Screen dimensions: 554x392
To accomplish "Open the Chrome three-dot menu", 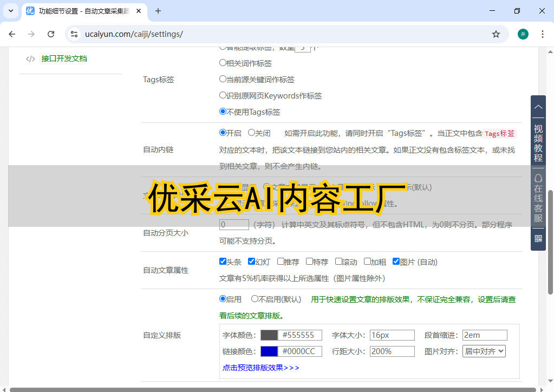I will click(543, 34).
